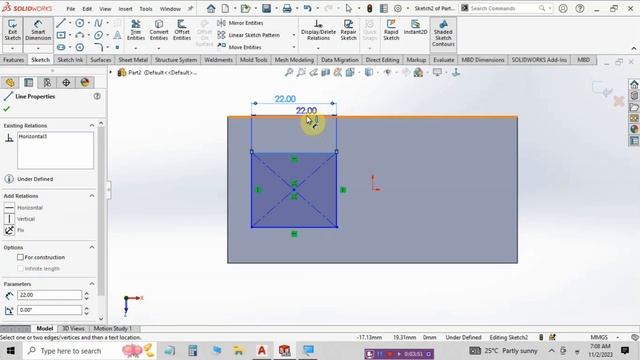Open the FeatureManager design tree tab
This screenshot has height=360, width=640.
10,82
